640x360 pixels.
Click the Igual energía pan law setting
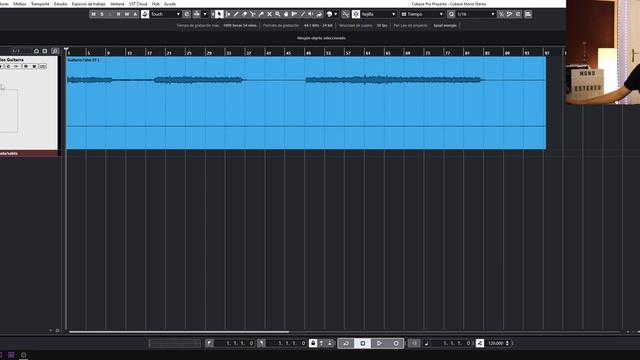click(445, 25)
